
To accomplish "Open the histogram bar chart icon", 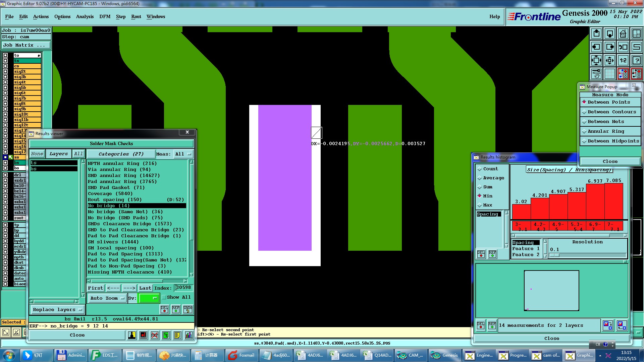I will pos(189,335).
